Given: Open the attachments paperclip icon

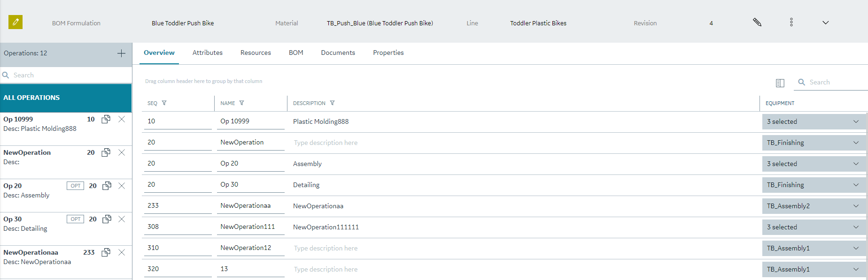Looking at the screenshot, I should (x=757, y=22).
